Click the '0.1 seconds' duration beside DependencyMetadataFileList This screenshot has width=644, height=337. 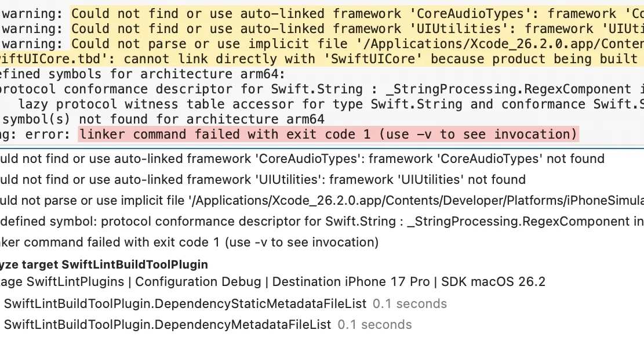pyautogui.click(x=374, y=324)
